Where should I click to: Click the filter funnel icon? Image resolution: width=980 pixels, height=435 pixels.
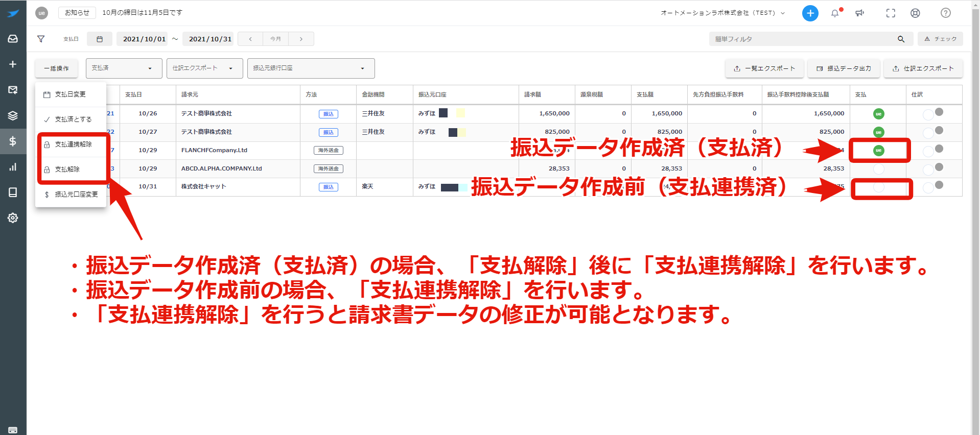tap(41, 39)
